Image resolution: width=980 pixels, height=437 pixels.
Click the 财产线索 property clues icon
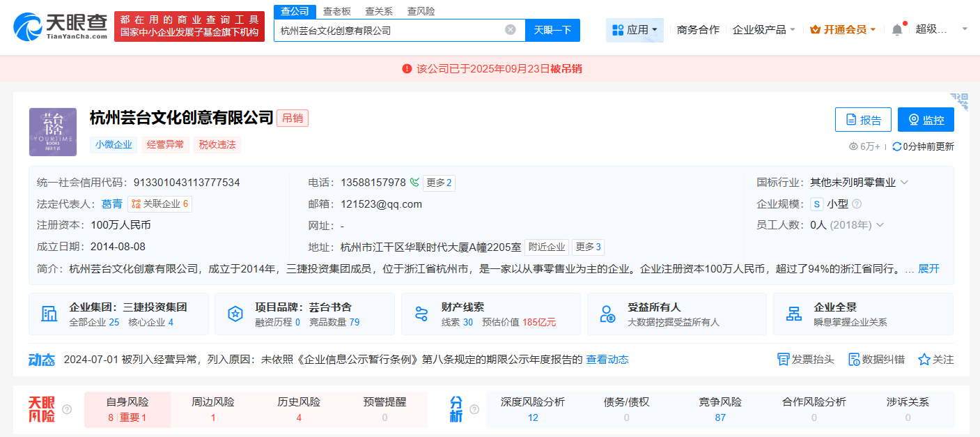(x=421, y=314)
